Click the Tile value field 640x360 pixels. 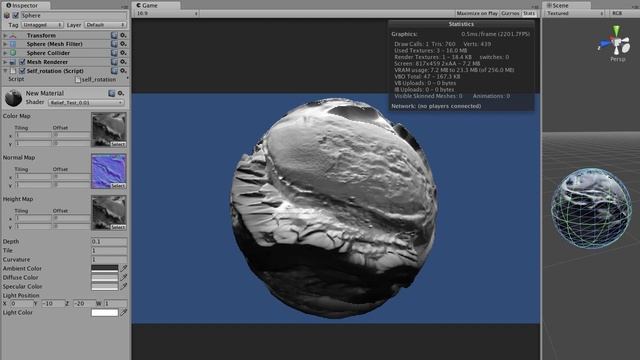pos(109,251)
